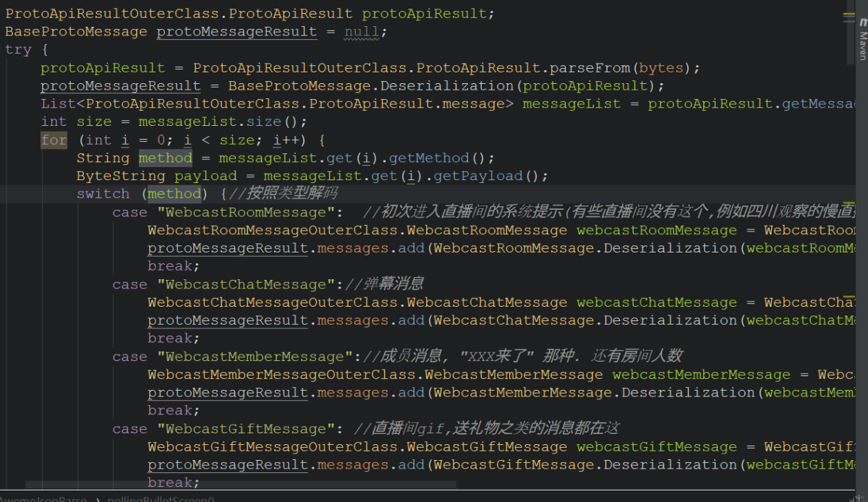Click 'method' inside the switch parentheses
868x502 pixels.
tap(174, 194)
